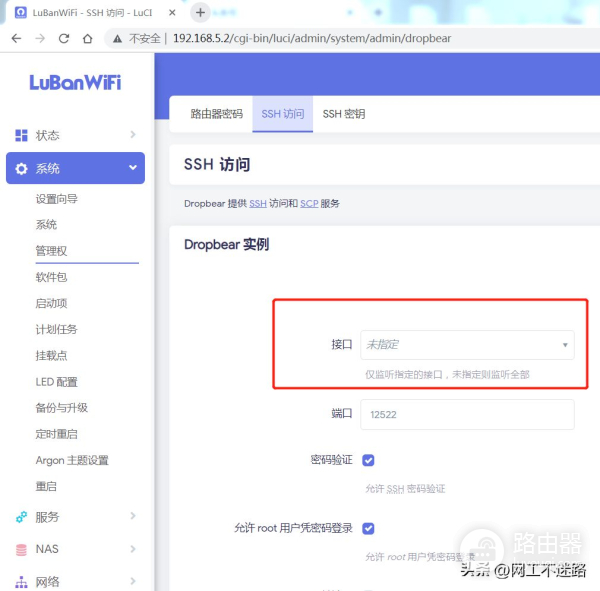Screen dimensions: 600x591
Task: Click the SCP link in description
Action: (308, 203)
